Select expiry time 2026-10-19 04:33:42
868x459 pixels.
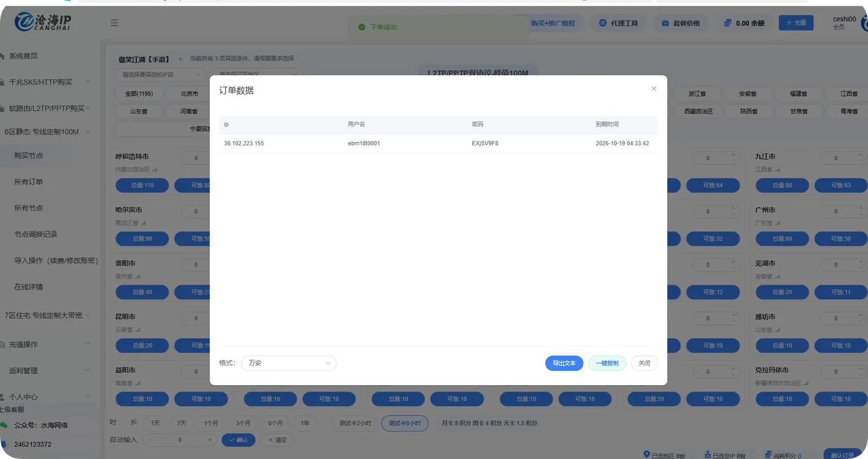pyautogui.click(x=622, y=143)
